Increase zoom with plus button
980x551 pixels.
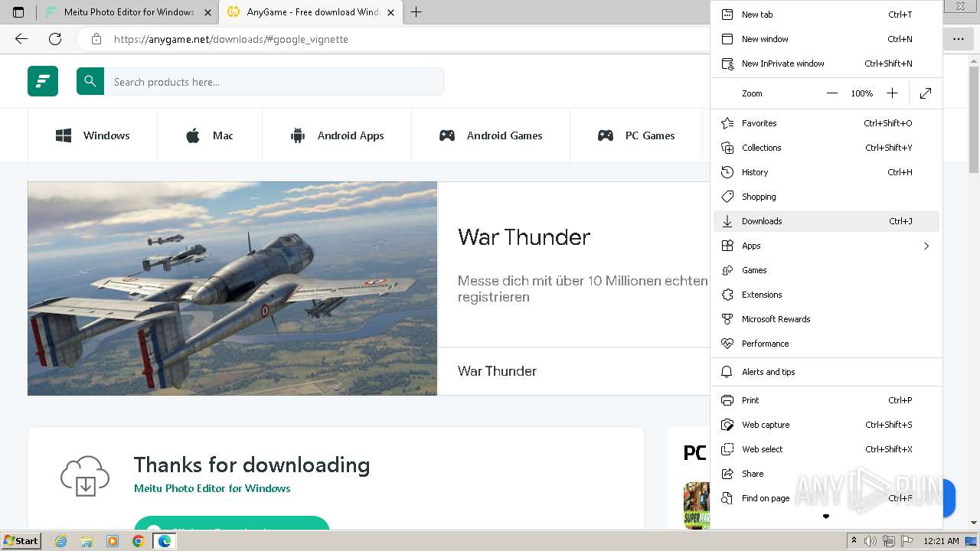click(x=892, y=93)
